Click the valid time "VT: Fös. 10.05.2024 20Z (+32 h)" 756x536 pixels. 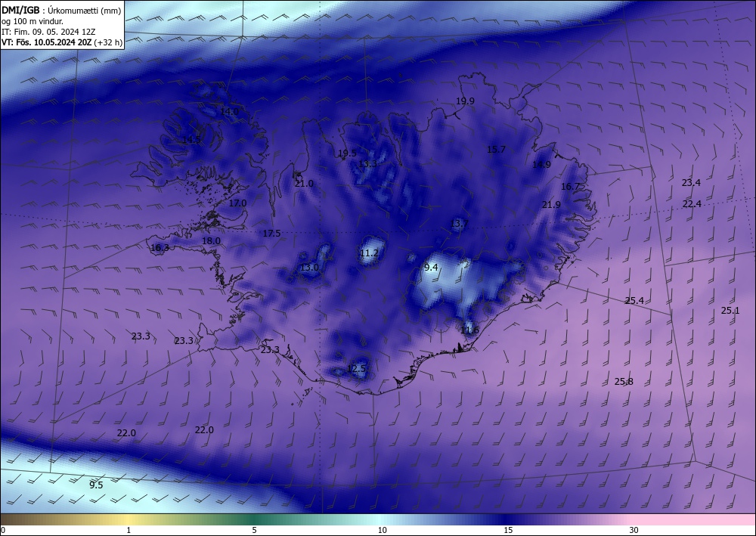62,42
